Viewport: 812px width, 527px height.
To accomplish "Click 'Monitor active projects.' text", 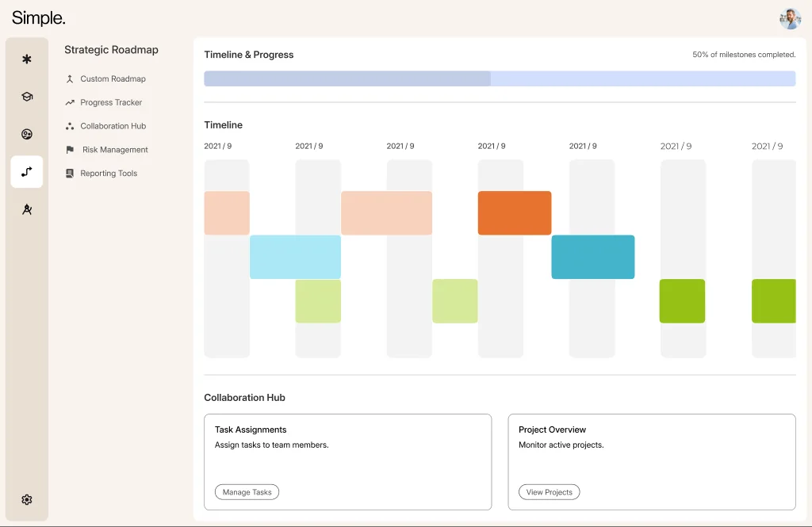I will (x=561, y=445).
